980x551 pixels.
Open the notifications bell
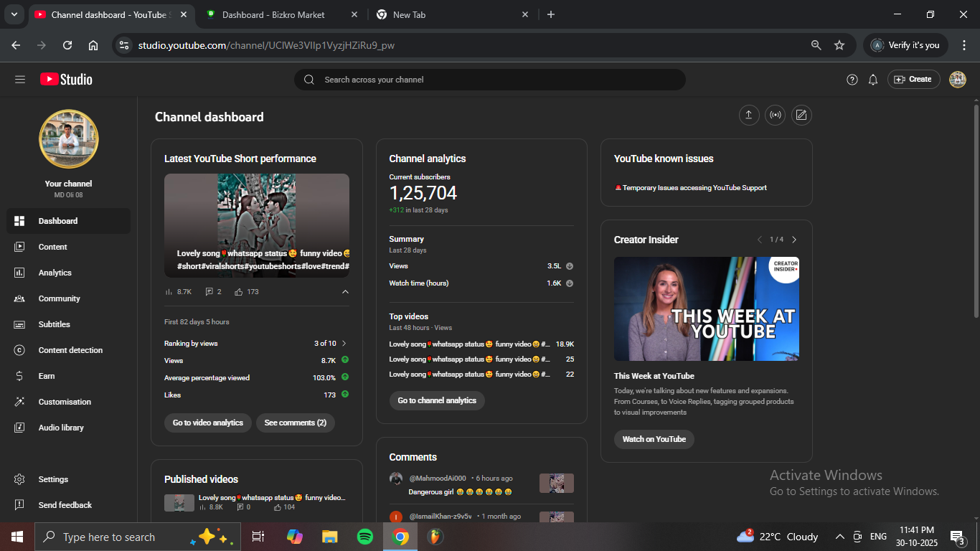click(872, 80)
